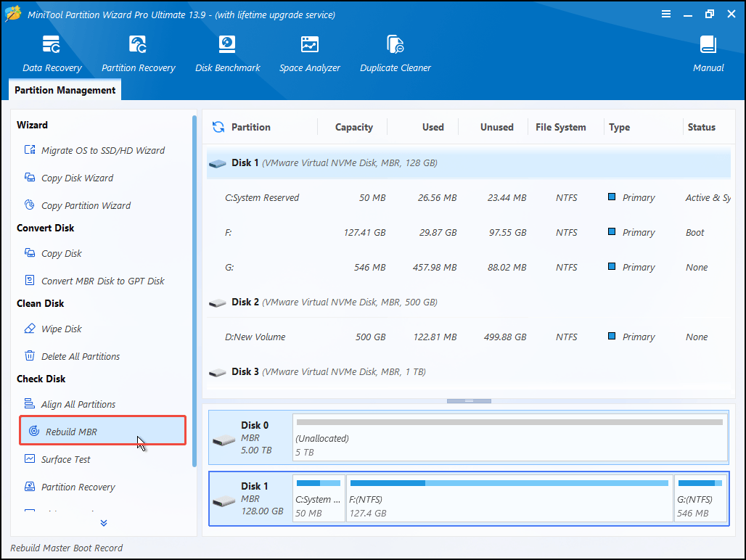Select the D:New Volume partition row
746x560 pixels.
[469, 337]
